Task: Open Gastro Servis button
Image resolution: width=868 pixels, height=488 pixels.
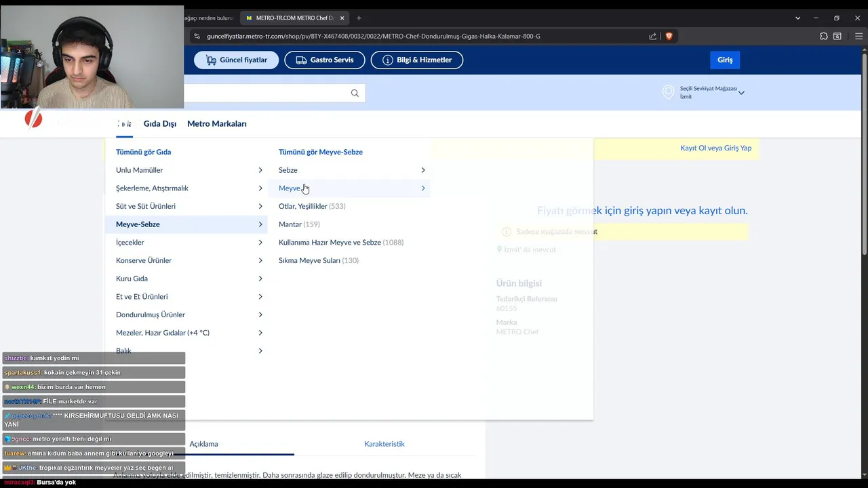Action: (x=325, y=60)
